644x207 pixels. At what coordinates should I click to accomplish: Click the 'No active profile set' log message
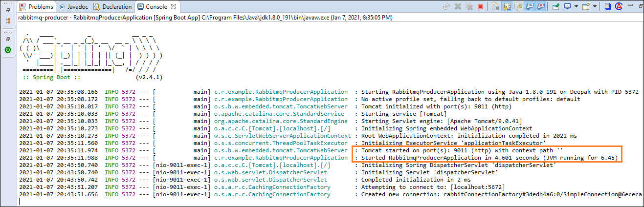(471, 99)
